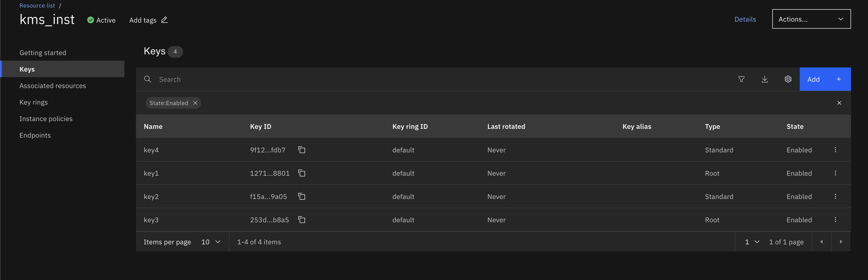Screen dimensions: 868x280
Task: Copy the key1 Key ID
Action: point(302,173)
